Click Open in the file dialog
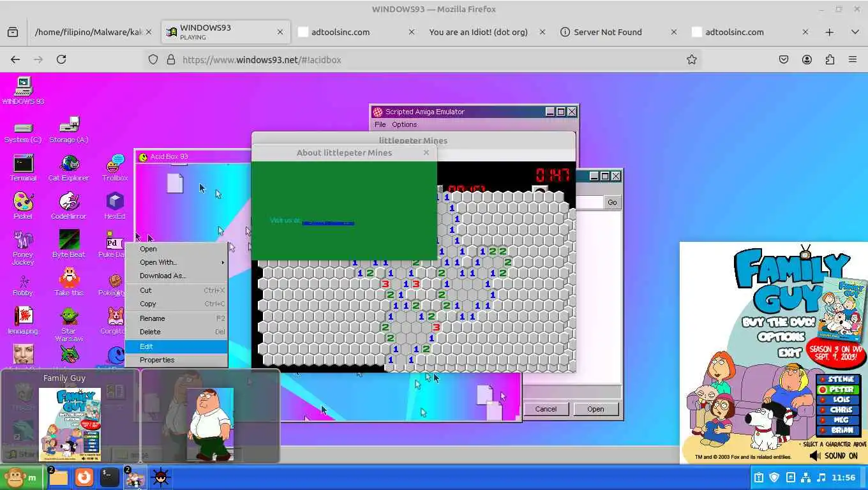The width and height of the screenshot is (868, 490). coord(595,409)
